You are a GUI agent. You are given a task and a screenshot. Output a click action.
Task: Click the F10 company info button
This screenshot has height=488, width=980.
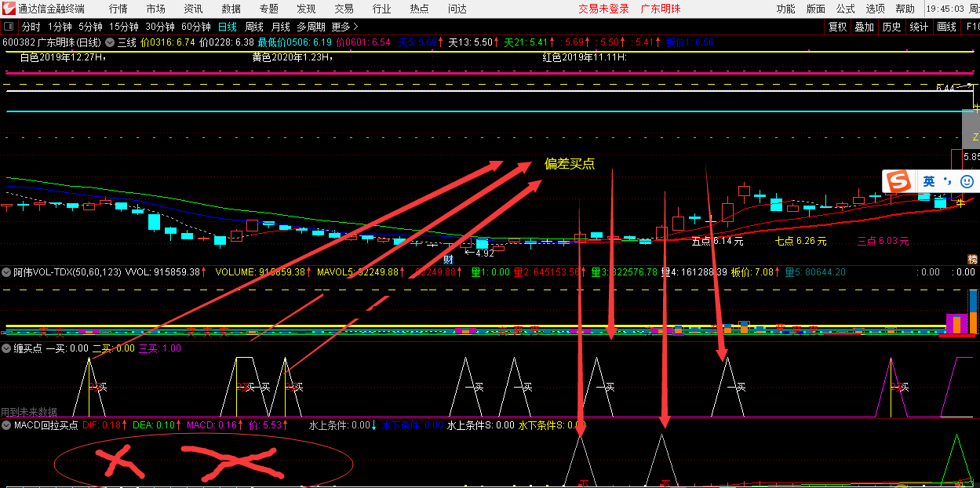[973, 27]
